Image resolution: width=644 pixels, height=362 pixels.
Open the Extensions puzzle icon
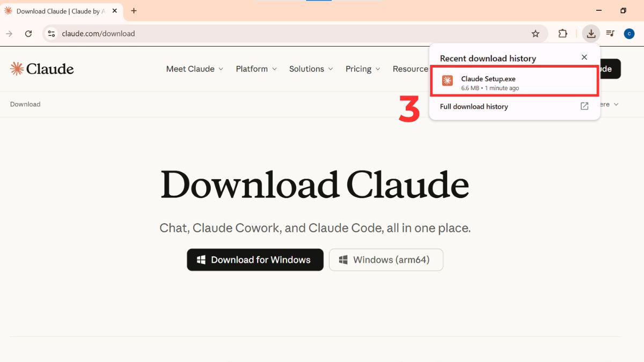tap(562, 33)
